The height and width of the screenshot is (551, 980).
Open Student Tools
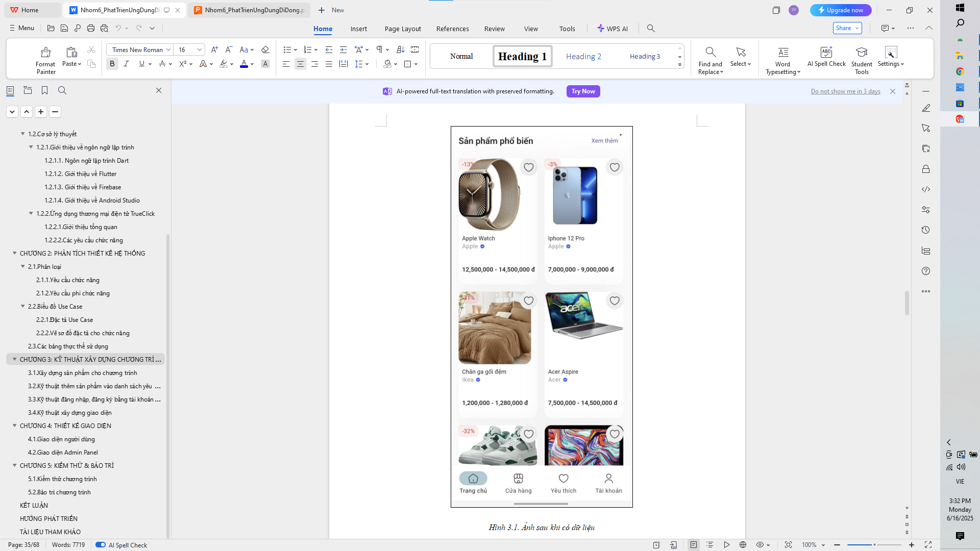[x=862, y=60]
